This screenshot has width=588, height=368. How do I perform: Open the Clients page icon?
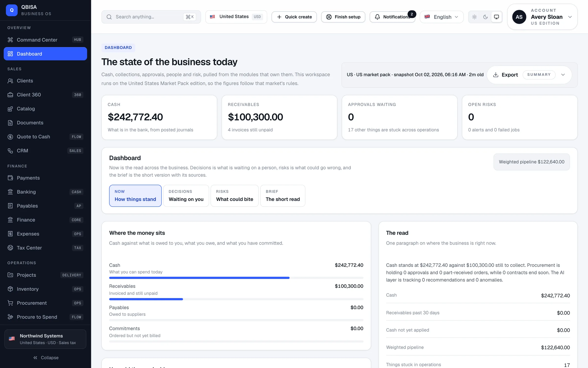[10, 81]
